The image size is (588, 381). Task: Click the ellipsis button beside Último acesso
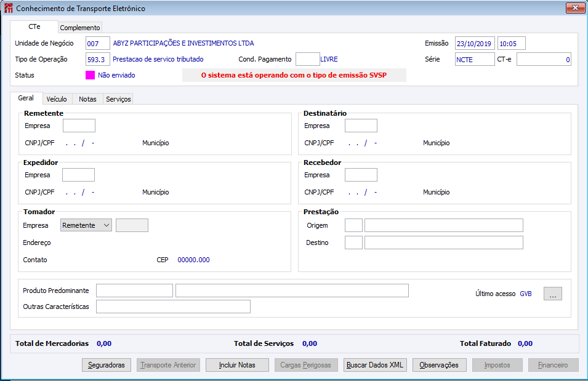pyautogui.click(x=553, y=294)
